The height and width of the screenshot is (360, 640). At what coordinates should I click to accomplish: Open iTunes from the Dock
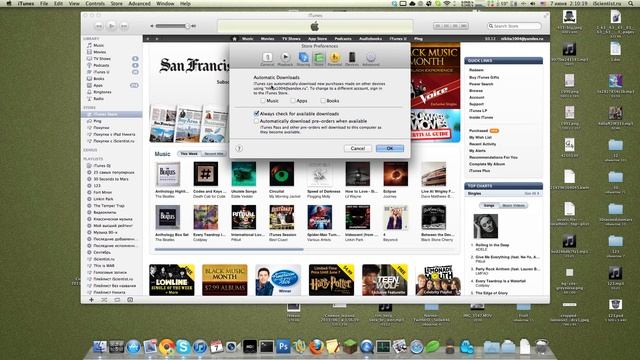coord(200,347)
